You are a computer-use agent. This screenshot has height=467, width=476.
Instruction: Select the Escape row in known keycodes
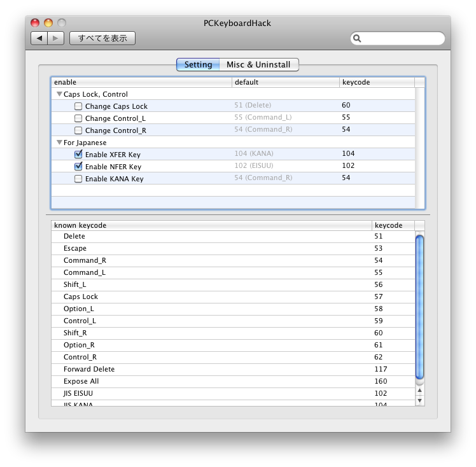click(233, 249)
